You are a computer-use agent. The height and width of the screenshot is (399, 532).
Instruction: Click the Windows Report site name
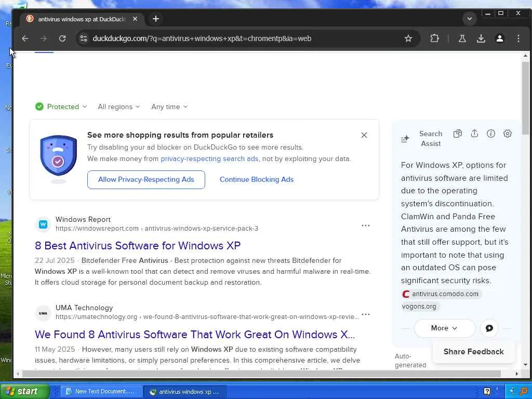tap(83, 220)
